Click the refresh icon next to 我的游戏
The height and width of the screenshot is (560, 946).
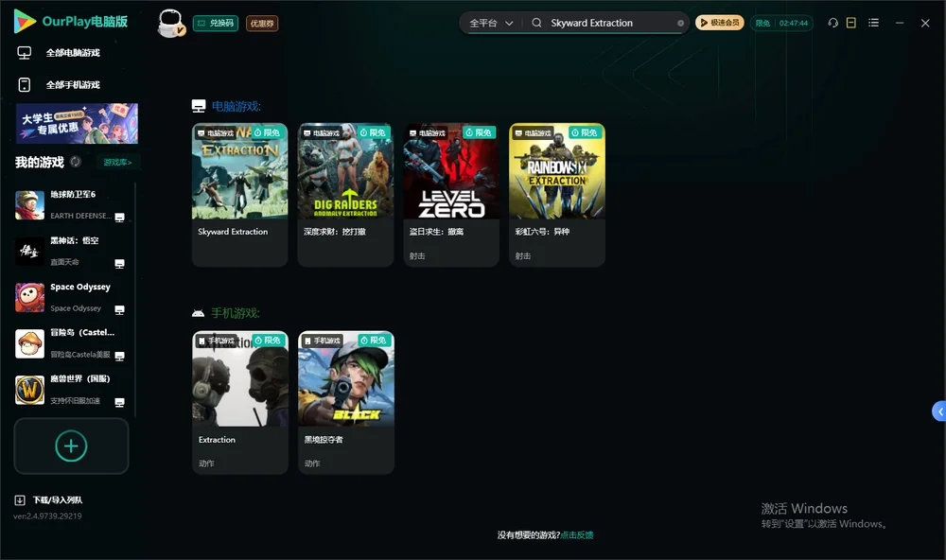point(76,162)
